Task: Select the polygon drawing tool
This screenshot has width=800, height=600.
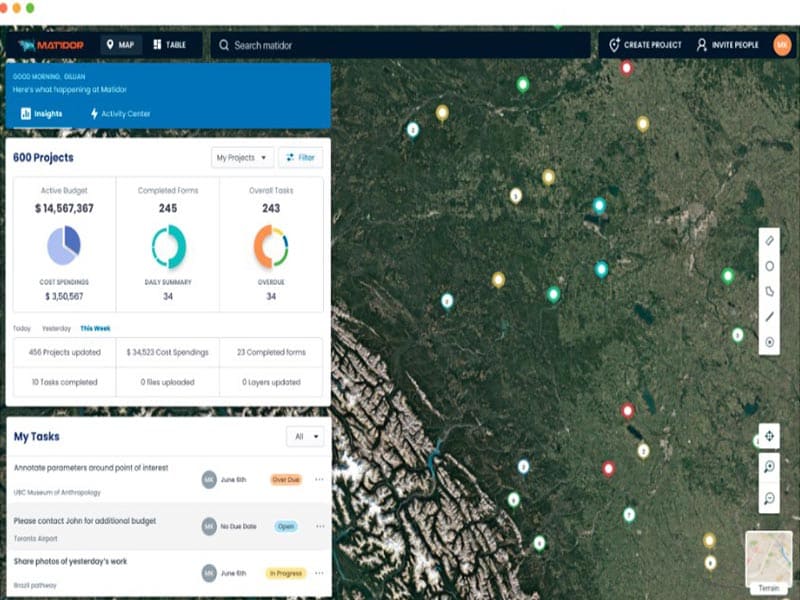Action: 769,291
